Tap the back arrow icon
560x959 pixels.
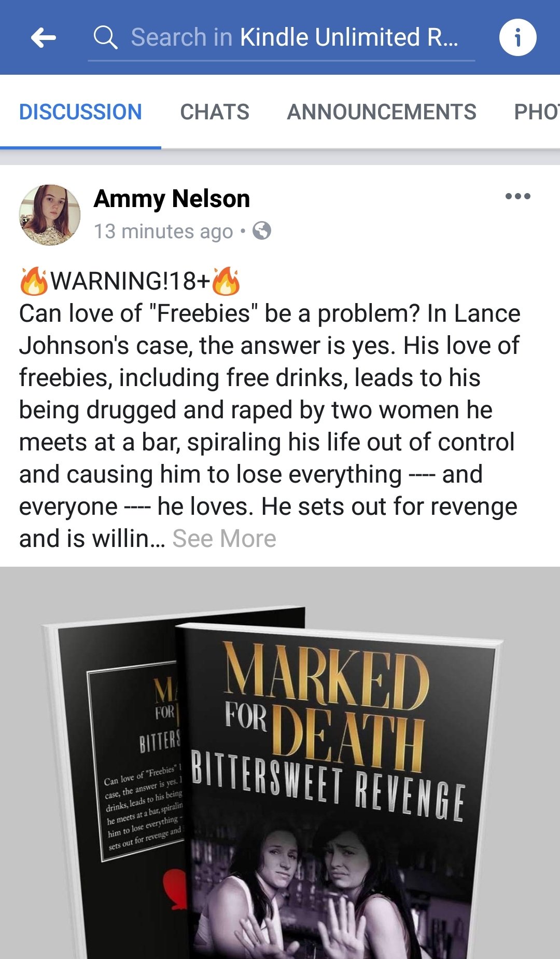tap(44, 38)
